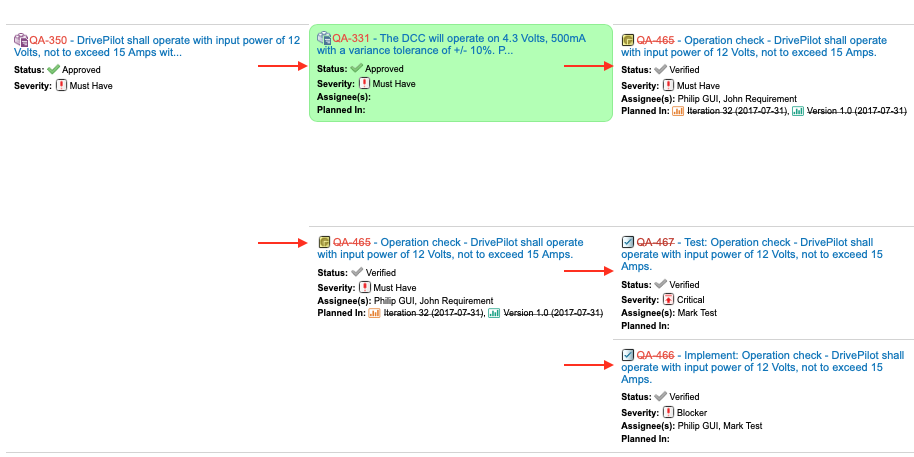Click the Approved checkmark in the QA-331 card
Image resolution: width=914 pixels, height=457 pixels.
point(356,68)
